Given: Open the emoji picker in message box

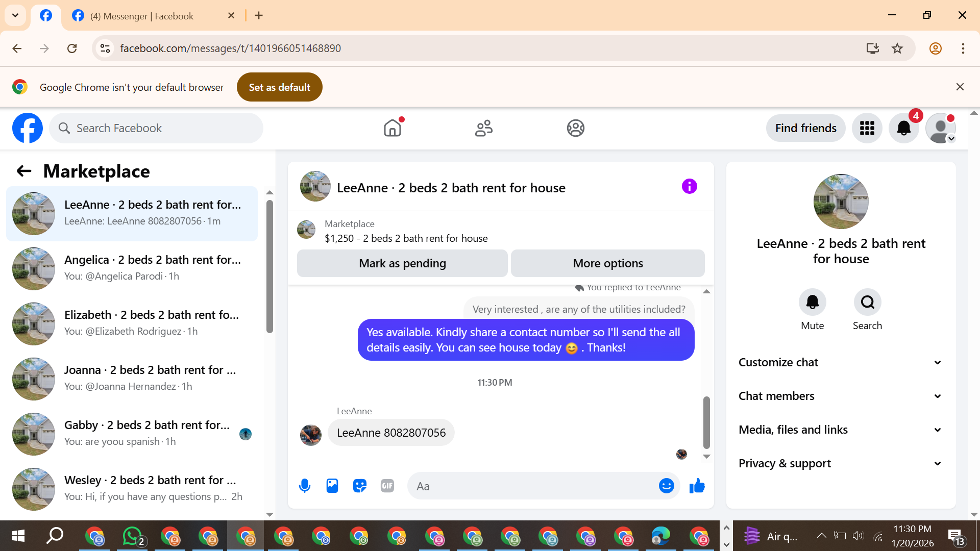Looking at the screenshot, I should click(666, 486).
